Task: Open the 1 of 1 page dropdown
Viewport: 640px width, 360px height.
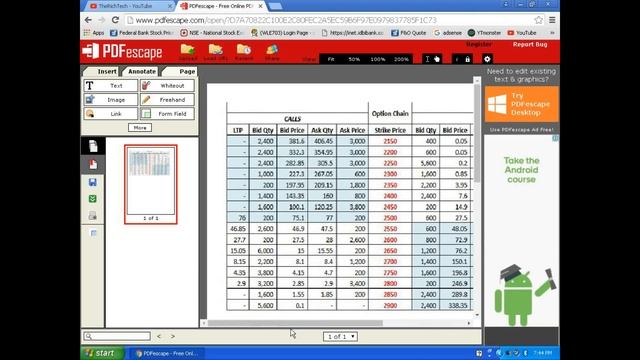Action: [340, 337]
